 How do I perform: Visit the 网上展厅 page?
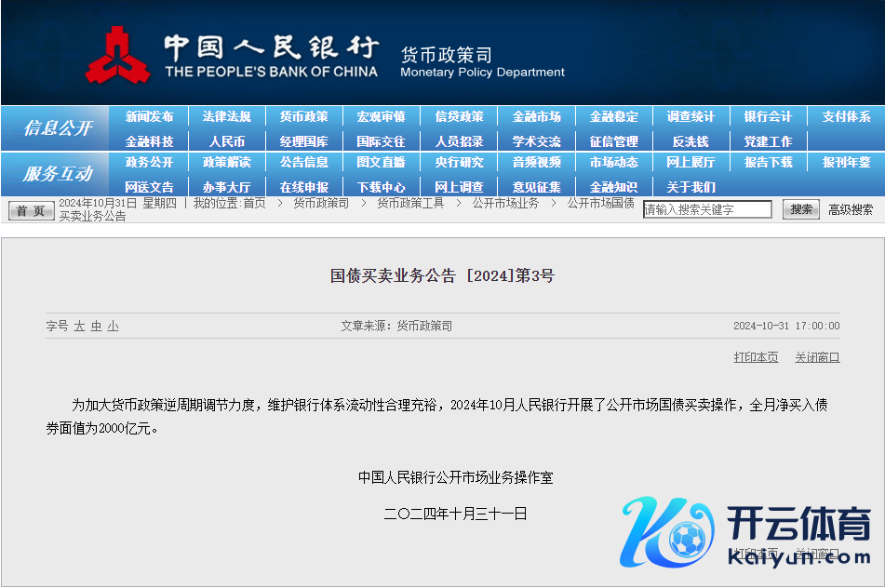pos(691,163)
